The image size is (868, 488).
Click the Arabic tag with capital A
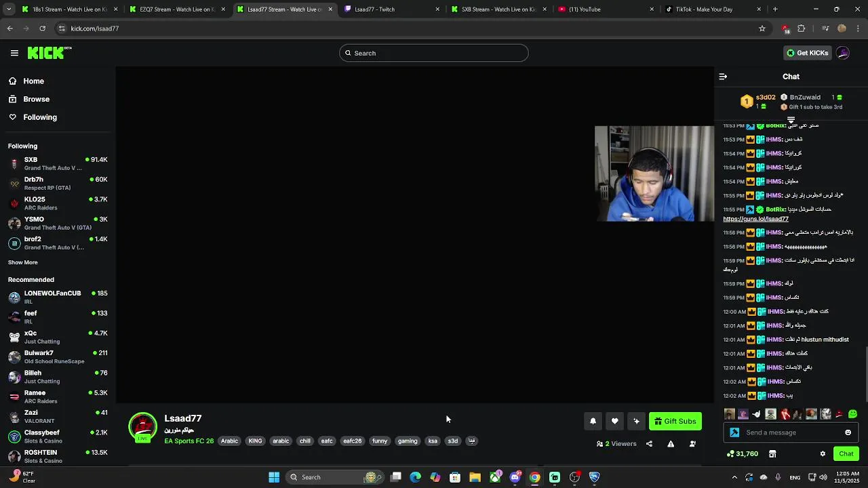[229, 441]
